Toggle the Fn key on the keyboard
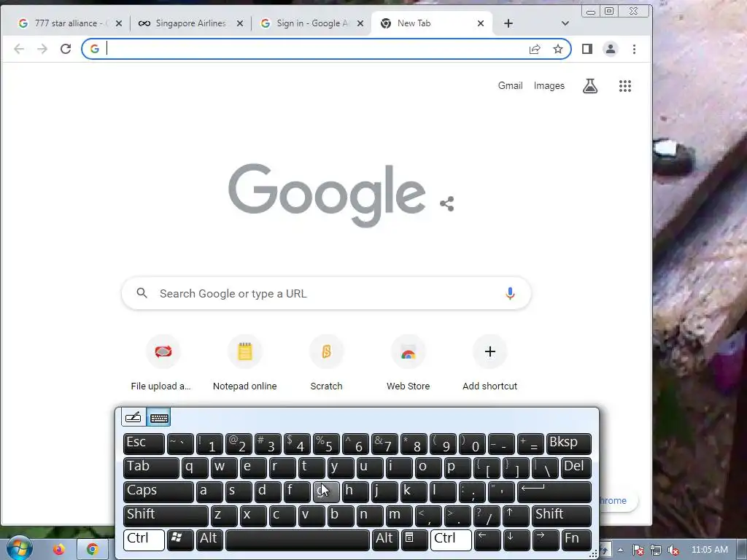Image resolution: width=747 pixels, height=560 pixels. click(x=576, y=540)
